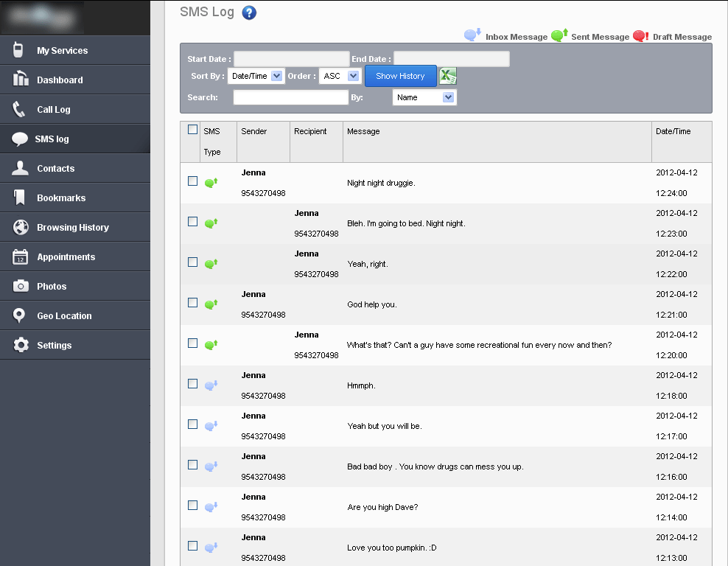Go to Contacts in the sidebar

click(55, 168)
